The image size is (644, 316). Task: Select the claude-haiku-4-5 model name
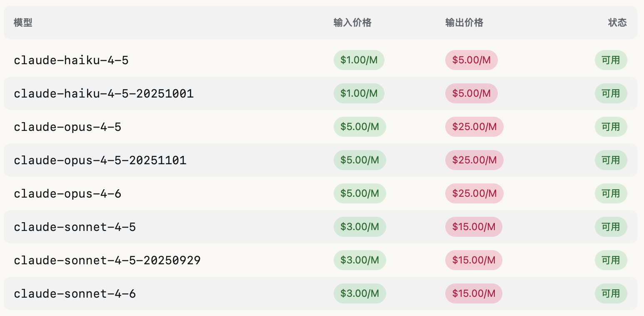71,60
